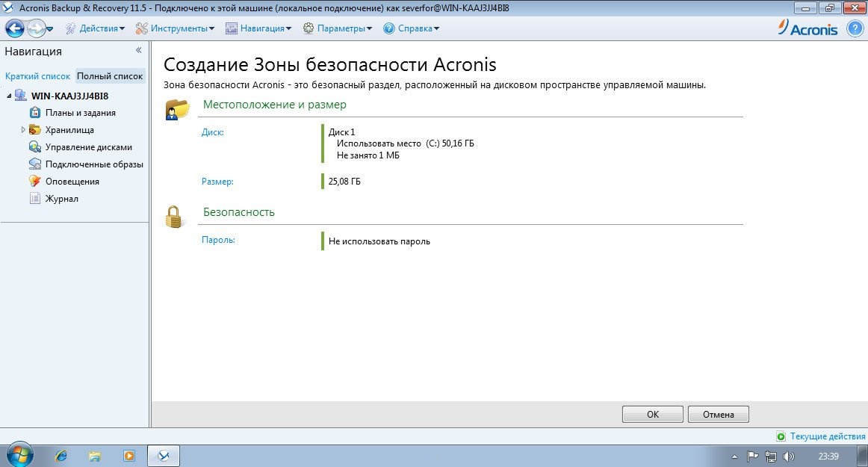The height and width of the screenshot is (467, 868).
Task: Click the Планы и задания icon
Action: (x=35, y=113)
